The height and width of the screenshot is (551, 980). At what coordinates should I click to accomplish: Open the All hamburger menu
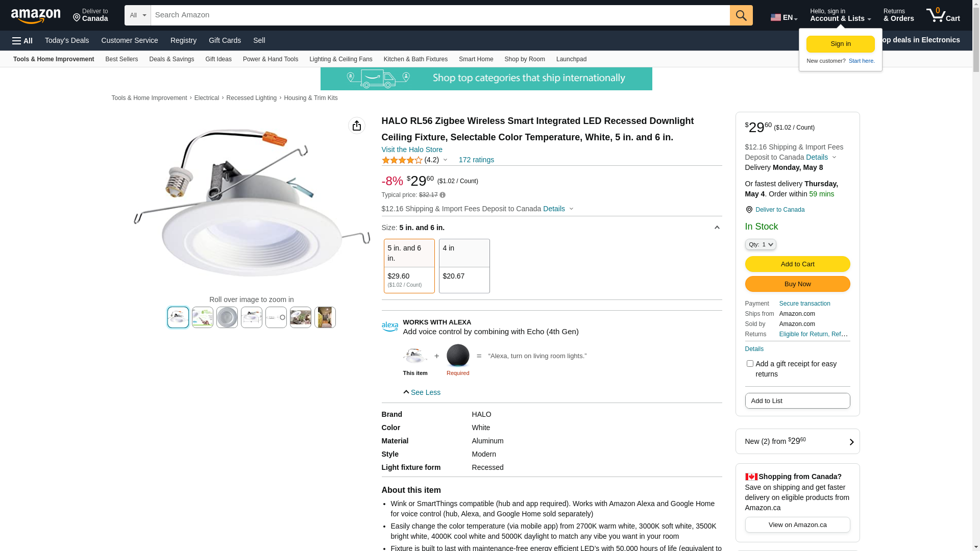click(x=22, y=40)
